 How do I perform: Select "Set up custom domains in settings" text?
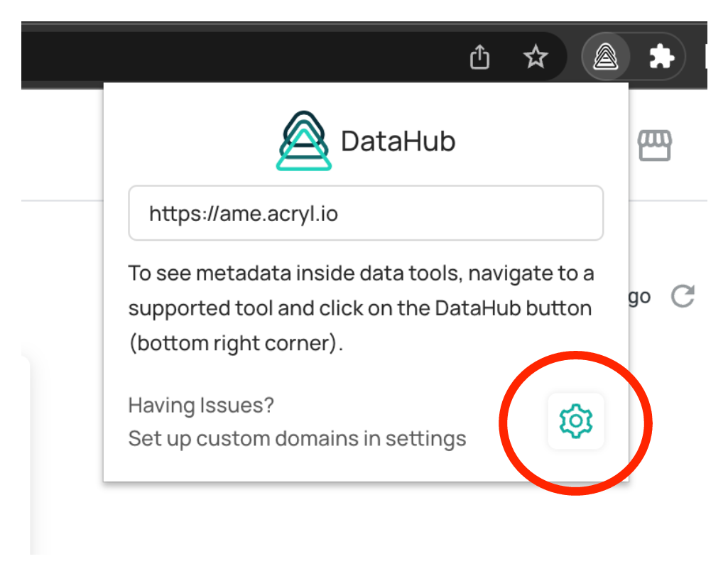[x=297, y=438]
